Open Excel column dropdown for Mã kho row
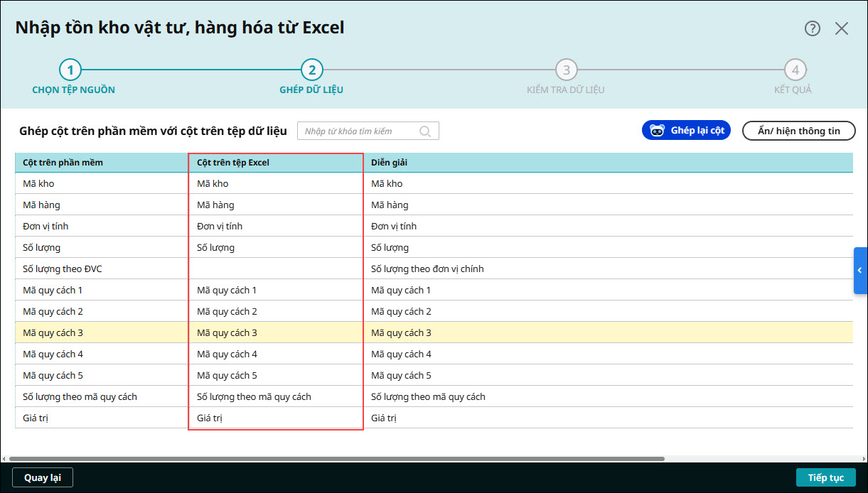This screenshot has height=493, width=868. [x=276, y=183]
